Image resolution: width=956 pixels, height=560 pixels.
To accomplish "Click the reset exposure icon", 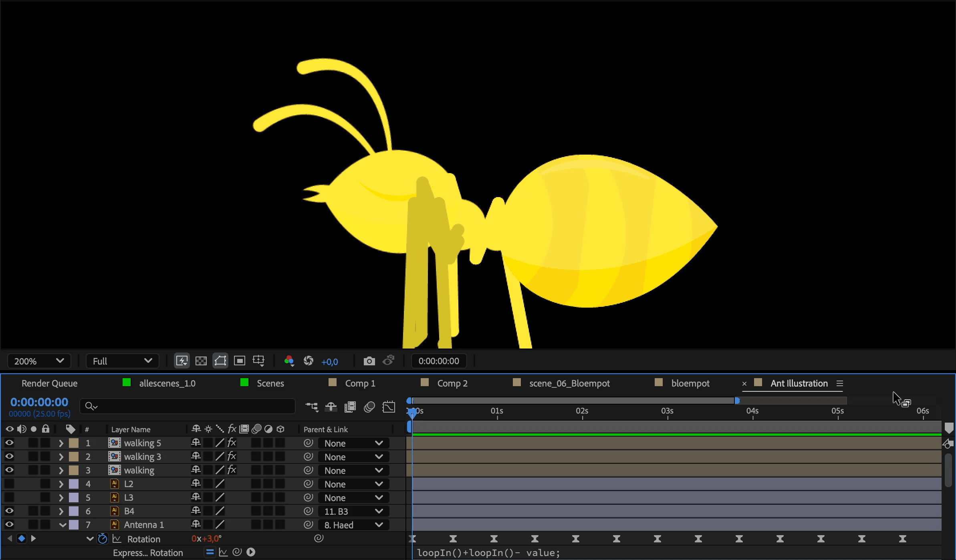I will click(x=309, y=361).
